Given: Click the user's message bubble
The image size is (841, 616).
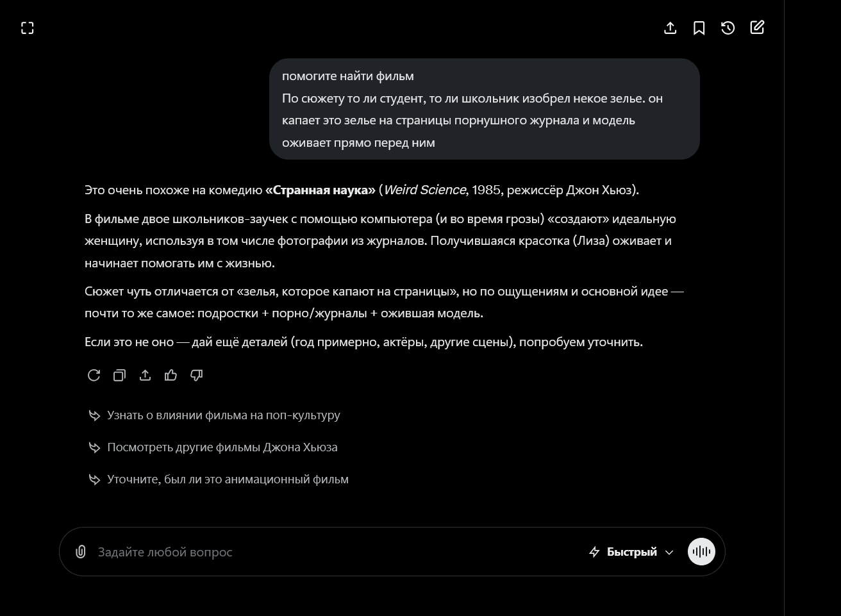Looking at the screenshot, I should point(484,109).
